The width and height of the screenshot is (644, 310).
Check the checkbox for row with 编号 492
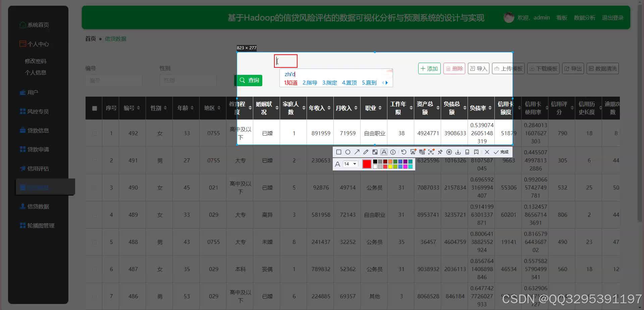(95, 133)
